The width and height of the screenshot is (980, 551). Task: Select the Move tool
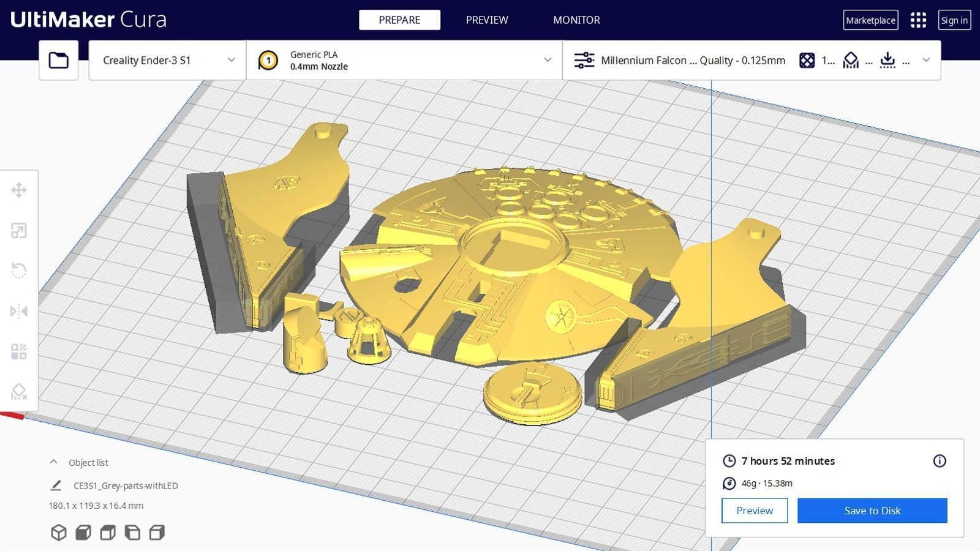tap(19, 190)
